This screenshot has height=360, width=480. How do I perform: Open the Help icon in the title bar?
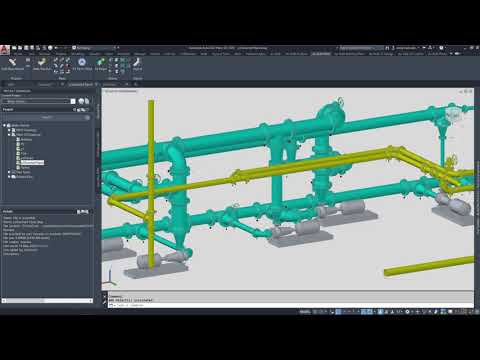(x=441, y=48)
